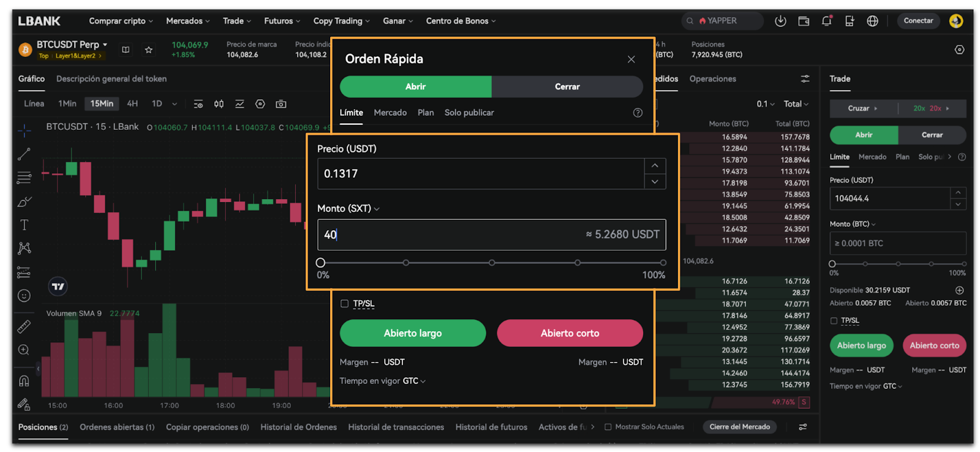Select the trend line drawing tool
This screenshot has height=452, width=980.
coord(24,154)
